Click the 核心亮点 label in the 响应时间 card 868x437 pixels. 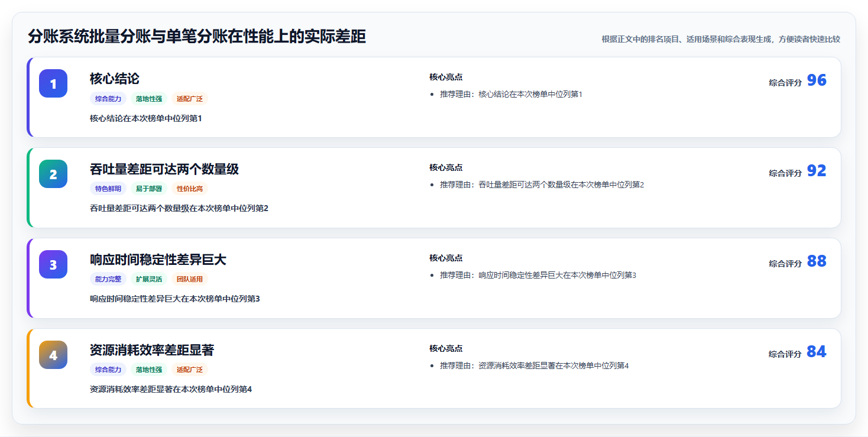tap(446, 258)
